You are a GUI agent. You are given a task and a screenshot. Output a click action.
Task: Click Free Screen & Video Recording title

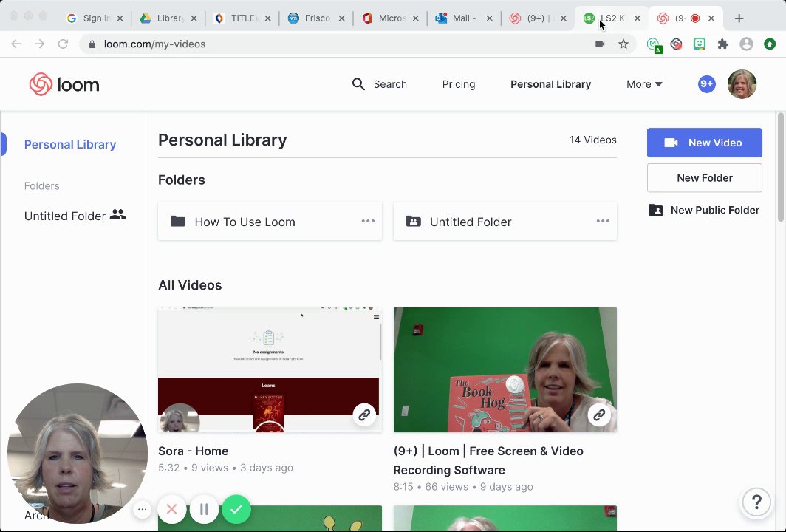click(x=488, y=460)
